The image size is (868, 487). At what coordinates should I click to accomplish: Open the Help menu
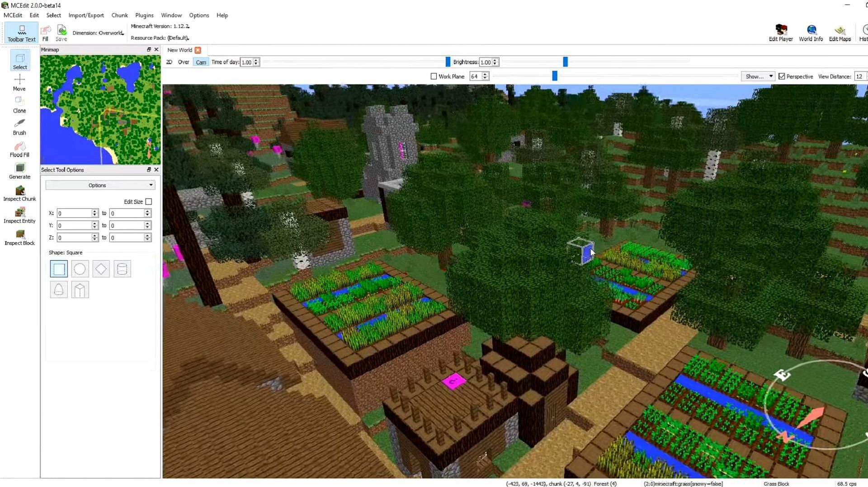pyautogui.click(x=222, y=15)
